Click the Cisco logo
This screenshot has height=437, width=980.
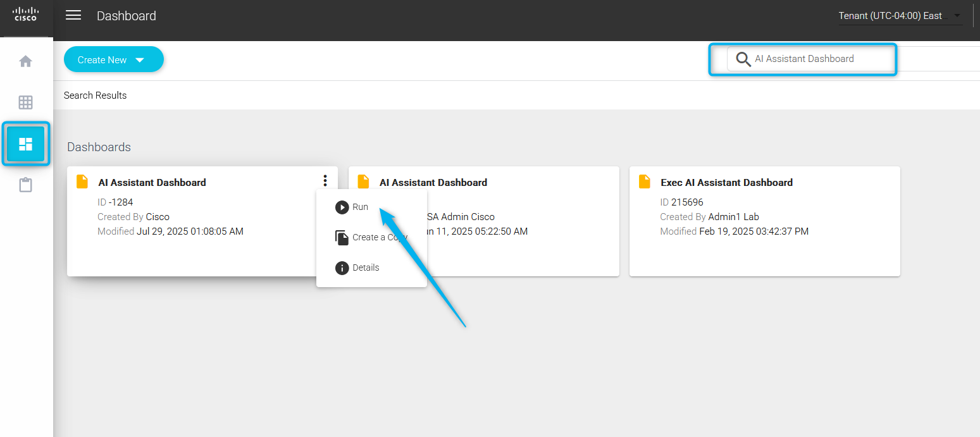point(26,14)
